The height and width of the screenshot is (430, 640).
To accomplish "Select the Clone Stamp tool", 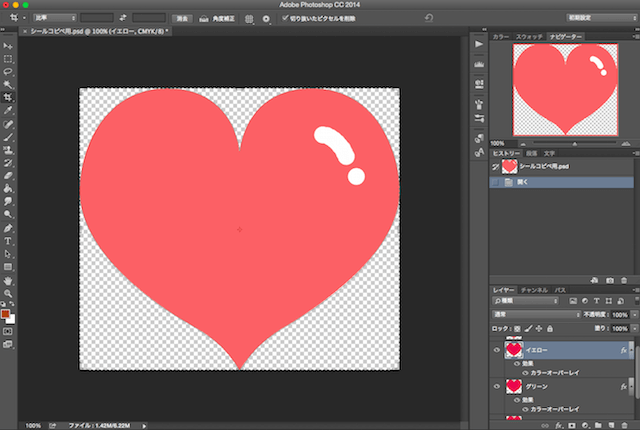I will point(8,150).
